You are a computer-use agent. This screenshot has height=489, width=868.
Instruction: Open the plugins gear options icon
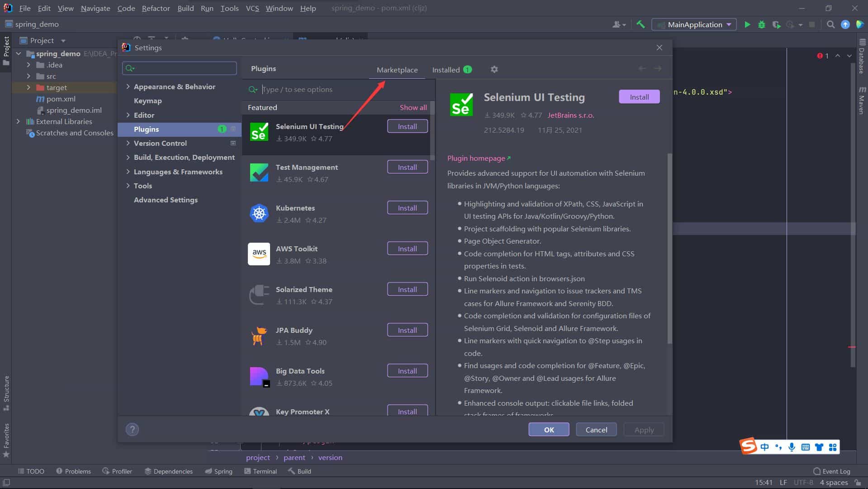[x=494, y=69]
